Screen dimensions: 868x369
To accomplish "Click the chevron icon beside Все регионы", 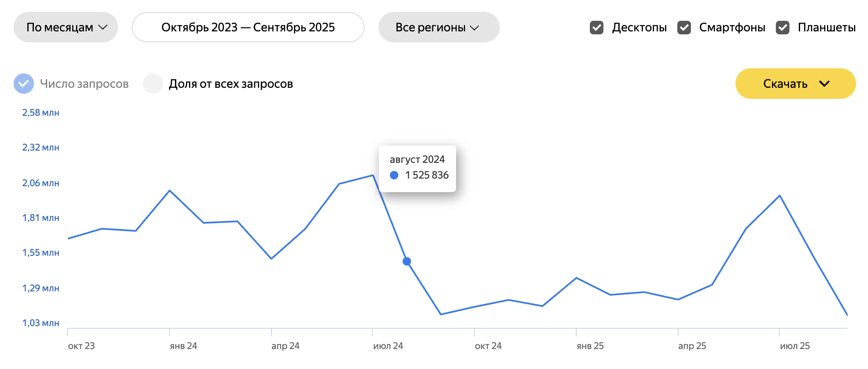I will tap(475, 28).
